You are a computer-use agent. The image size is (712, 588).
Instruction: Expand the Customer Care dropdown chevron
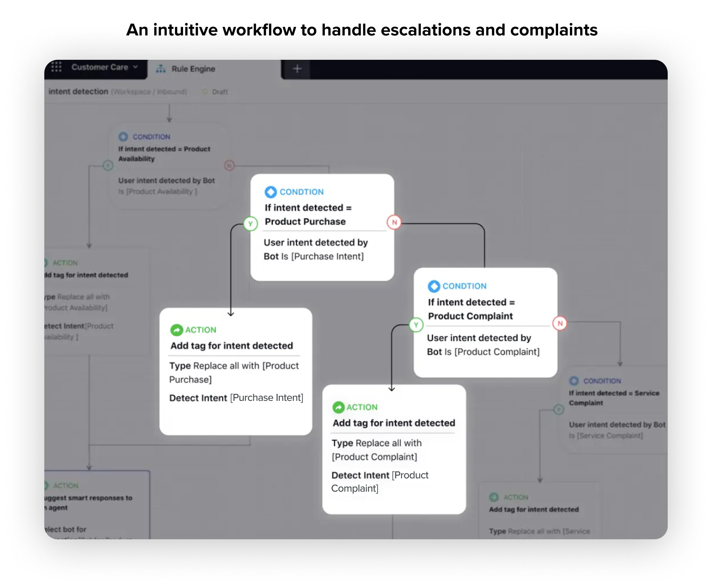pyautogui.click(x=135, y=67)
